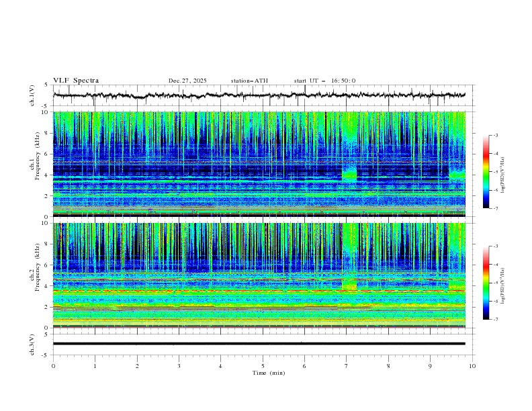
Task: Click ch.1 color bar label 'log(PSD)(V²/Hz)'
Action: [x=503, y=175]
